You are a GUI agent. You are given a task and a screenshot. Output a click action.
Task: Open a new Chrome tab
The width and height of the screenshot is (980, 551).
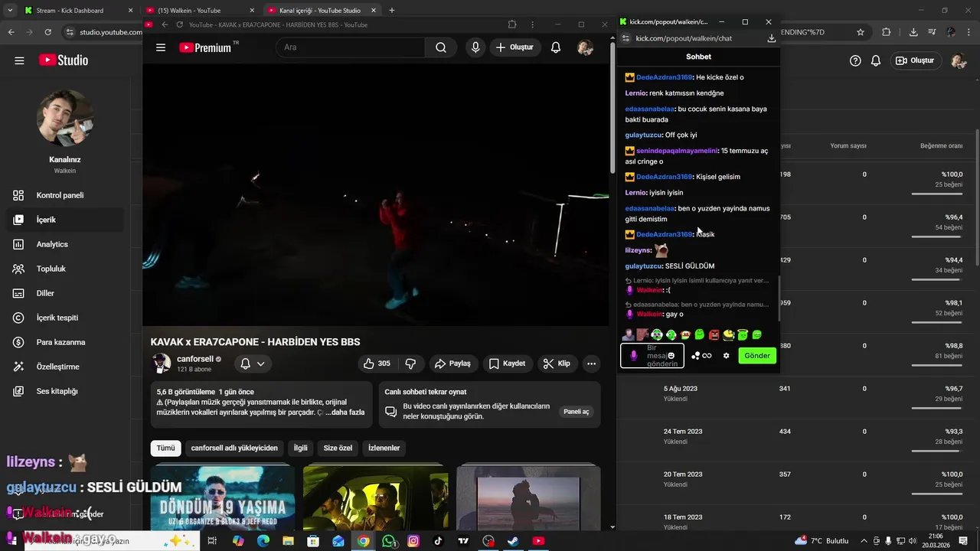click(392, 10)
